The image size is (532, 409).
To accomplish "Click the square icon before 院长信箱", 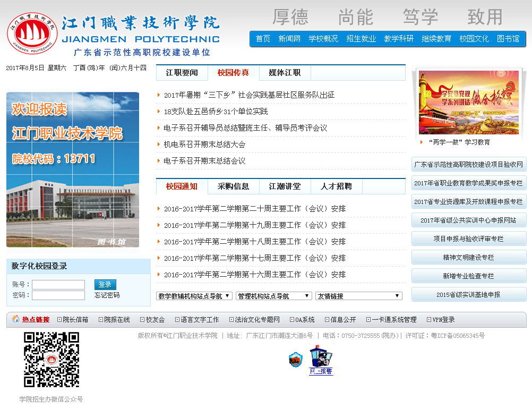I will [x=59, y=320].
